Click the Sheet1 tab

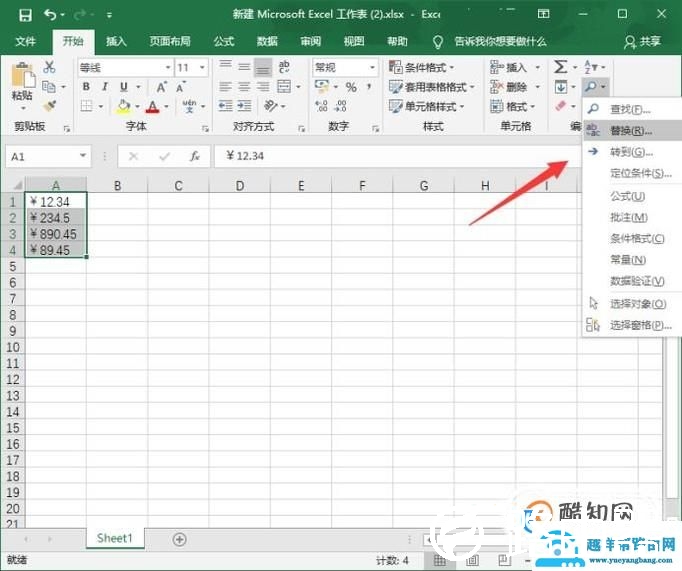click(114, 538)
